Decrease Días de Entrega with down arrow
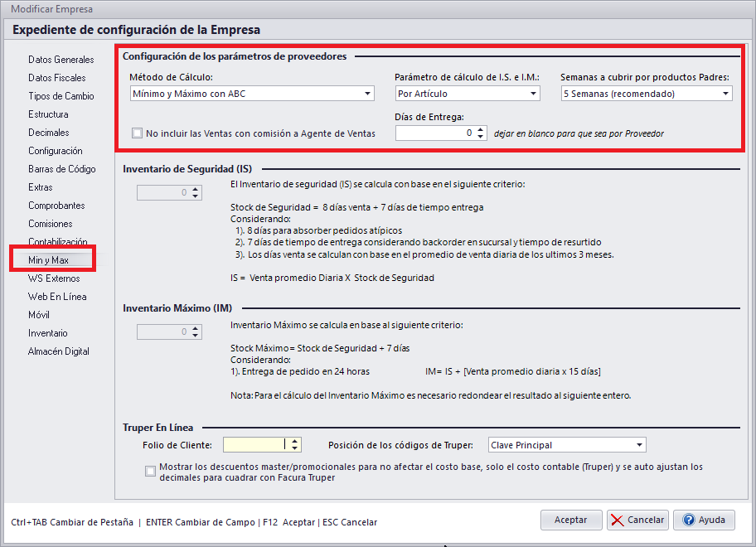Screen dimensions: 756x547 point(482,136)
